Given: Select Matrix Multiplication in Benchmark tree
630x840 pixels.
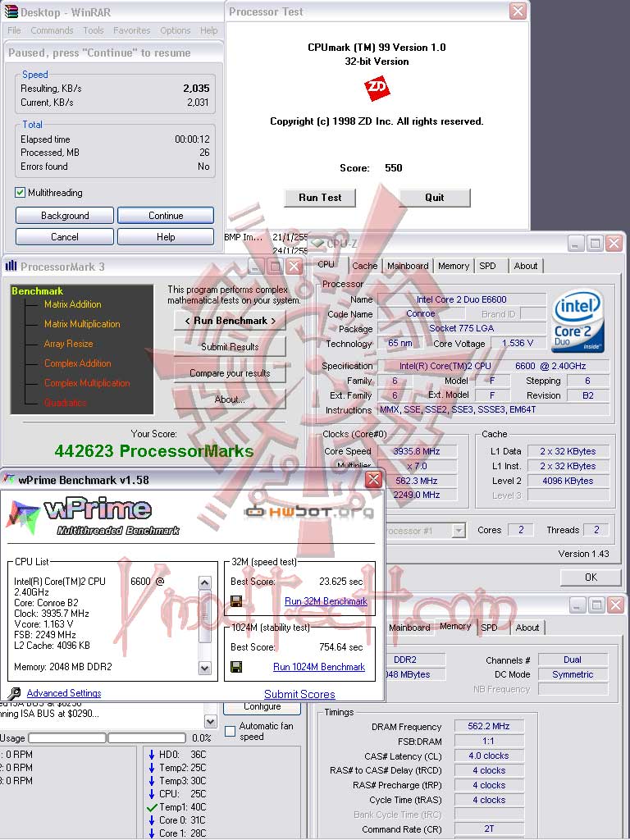Looking at the screenshot, I should (82, 324).
